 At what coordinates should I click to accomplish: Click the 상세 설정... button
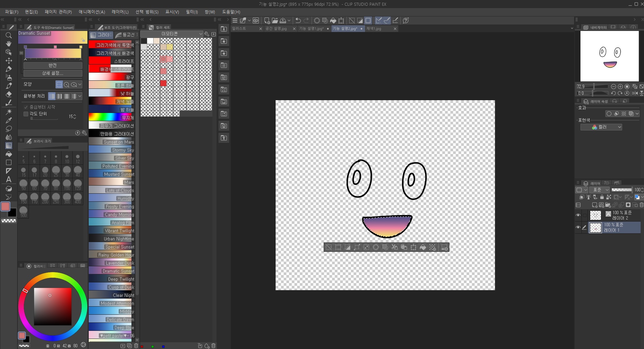53,73
